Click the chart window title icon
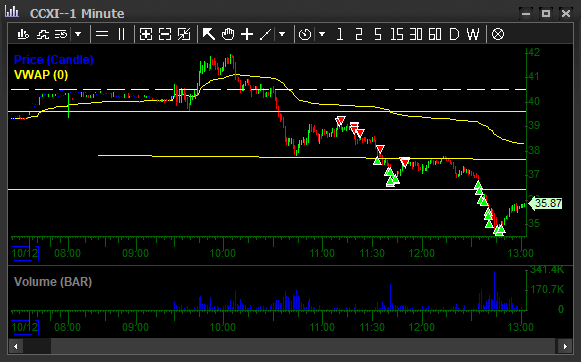The height and width of the screenshot is (362, 581). pyautogui.click(x=11, y=11)
